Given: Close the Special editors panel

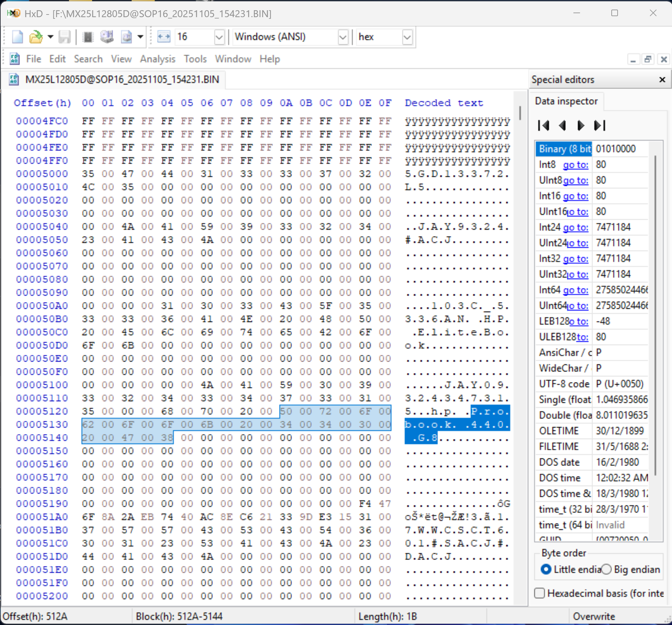Looking at the screenshot, I should point(662,79).
